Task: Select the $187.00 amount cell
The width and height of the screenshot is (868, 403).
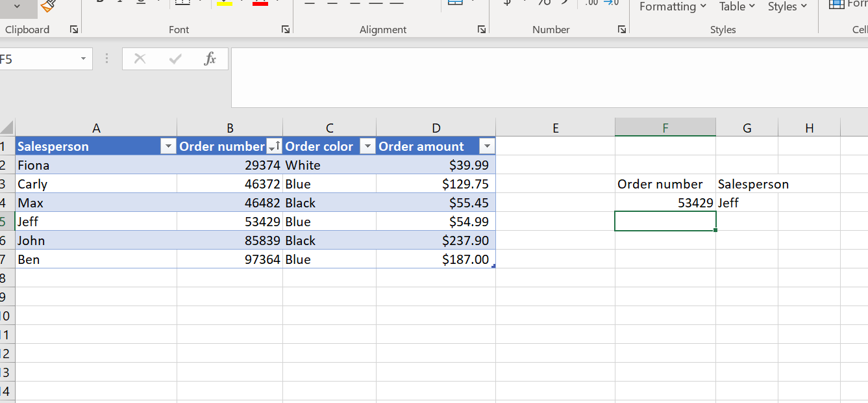Action: pos(436,259)
